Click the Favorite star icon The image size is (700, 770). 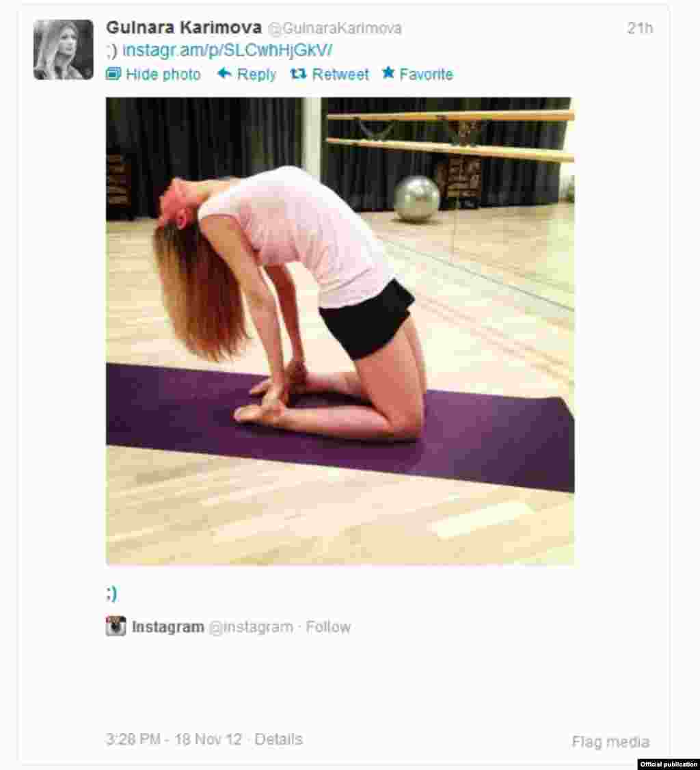388,72
